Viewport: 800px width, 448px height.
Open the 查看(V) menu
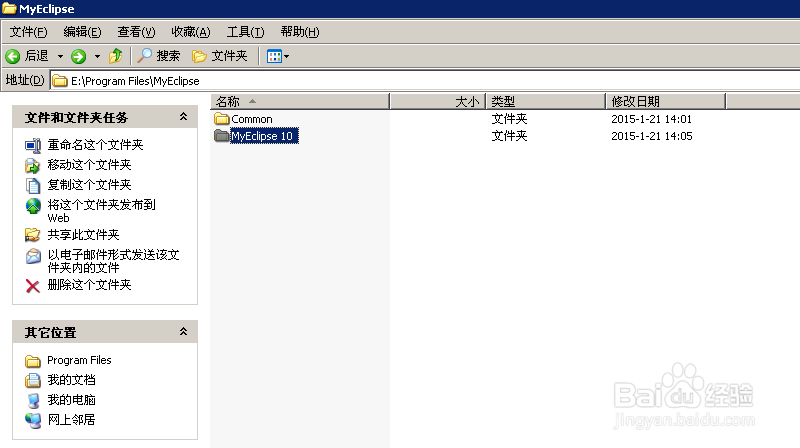(136, 32)
